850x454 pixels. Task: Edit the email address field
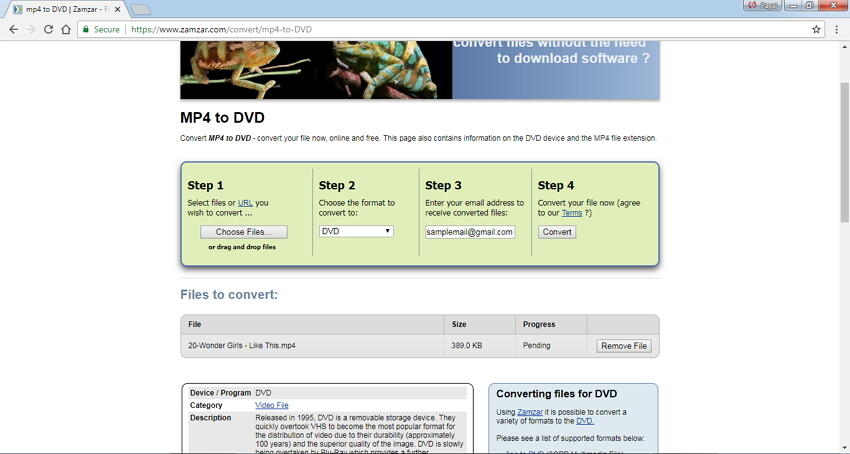[469, 232]
